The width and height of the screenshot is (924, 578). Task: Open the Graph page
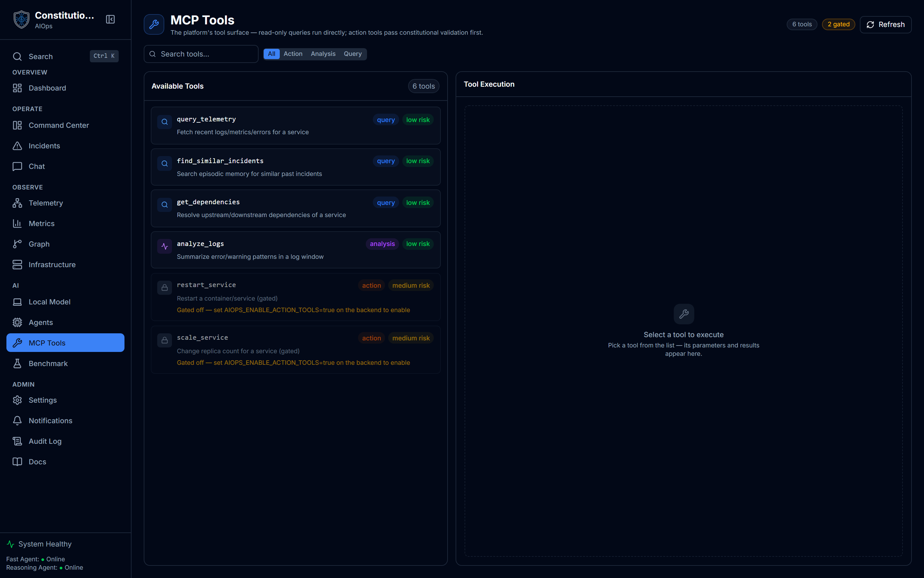(x=65, y=244)
